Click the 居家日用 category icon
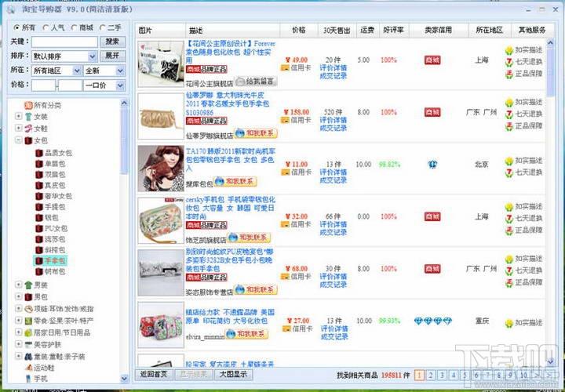The image size is (565, 392). tap(28, 332)
